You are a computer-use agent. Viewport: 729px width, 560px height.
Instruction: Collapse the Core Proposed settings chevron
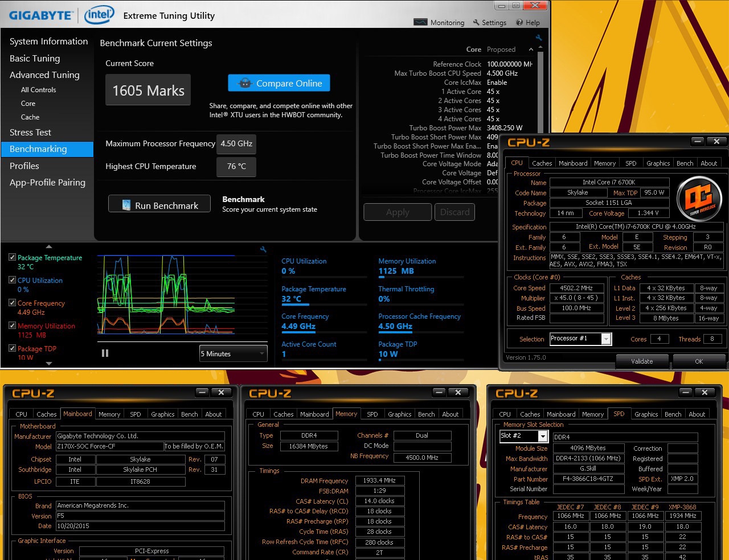(531, 50)
